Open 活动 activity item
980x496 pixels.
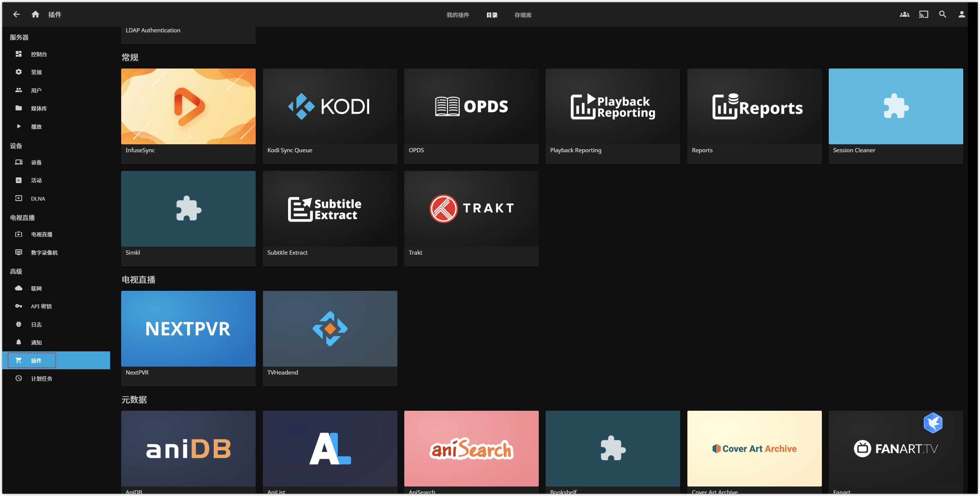tap(56, 180)
